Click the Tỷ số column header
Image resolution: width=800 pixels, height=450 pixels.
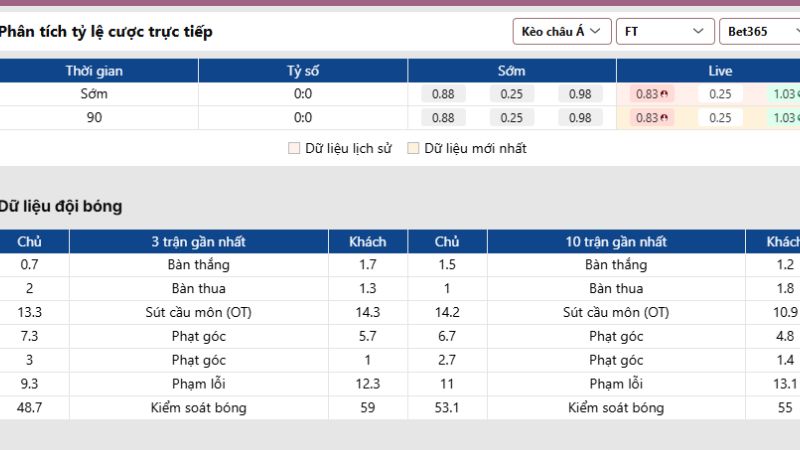[303, 71]
